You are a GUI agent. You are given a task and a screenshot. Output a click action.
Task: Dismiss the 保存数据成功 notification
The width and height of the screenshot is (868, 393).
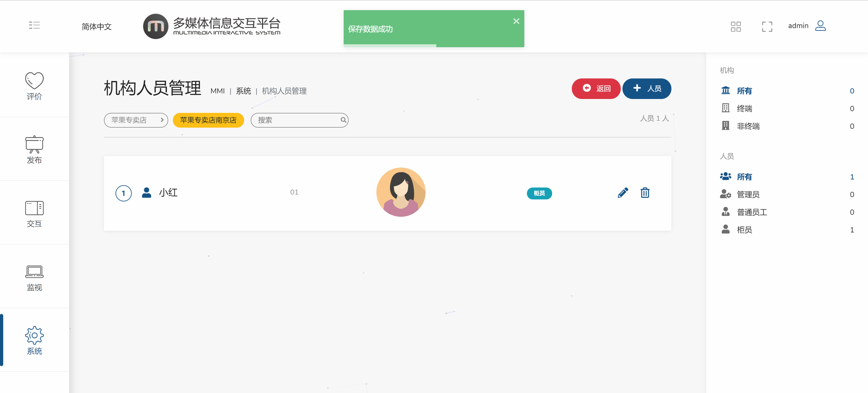pyautogui.click(x=516, y=21)
